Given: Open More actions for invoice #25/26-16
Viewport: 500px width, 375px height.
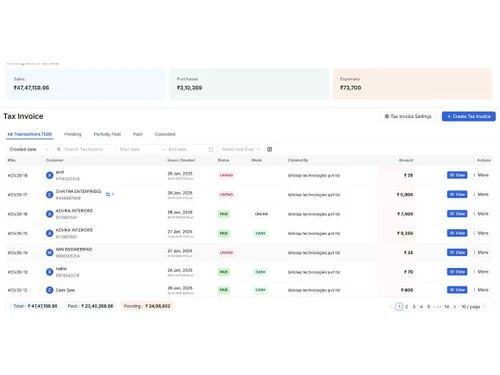Looking at the screenshot, I should pyautogui.click(x=481, y=214).
